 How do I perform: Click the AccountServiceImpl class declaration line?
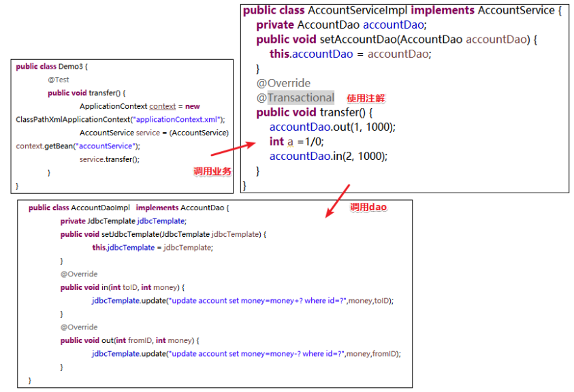coord(402,10)
